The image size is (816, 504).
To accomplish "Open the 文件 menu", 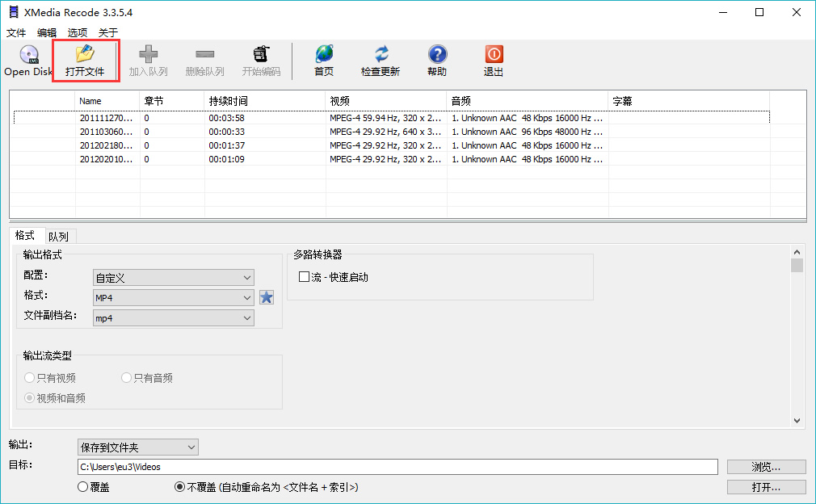I will point(16,33).
